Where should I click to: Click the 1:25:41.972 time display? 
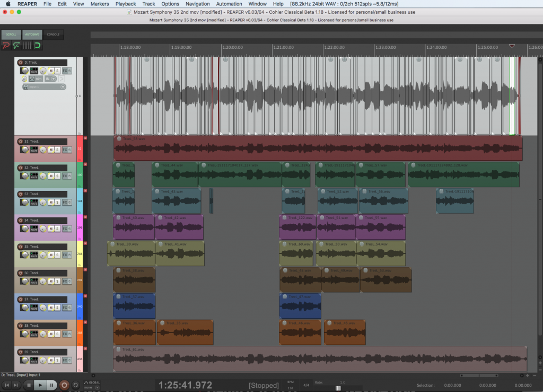tap(185, 385)
